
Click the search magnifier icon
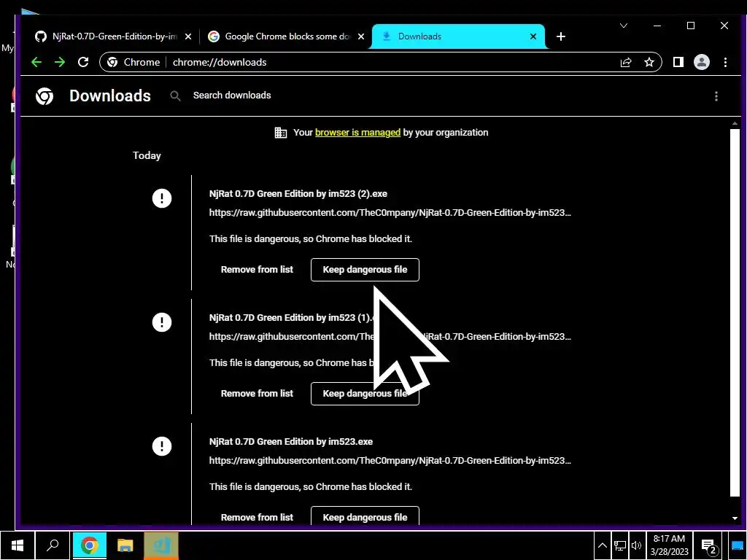175,96
